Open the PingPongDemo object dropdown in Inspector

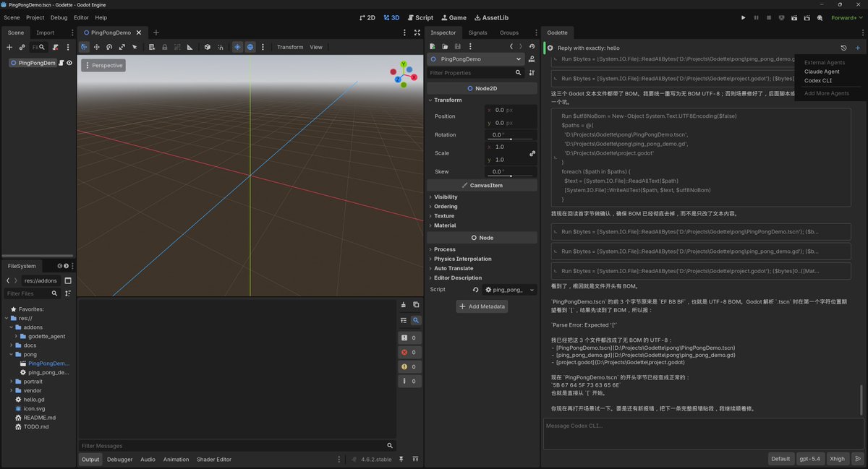point(475,59)
